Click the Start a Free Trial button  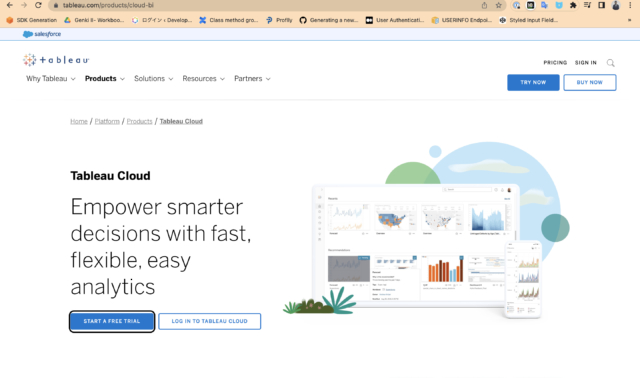(112, 321)
